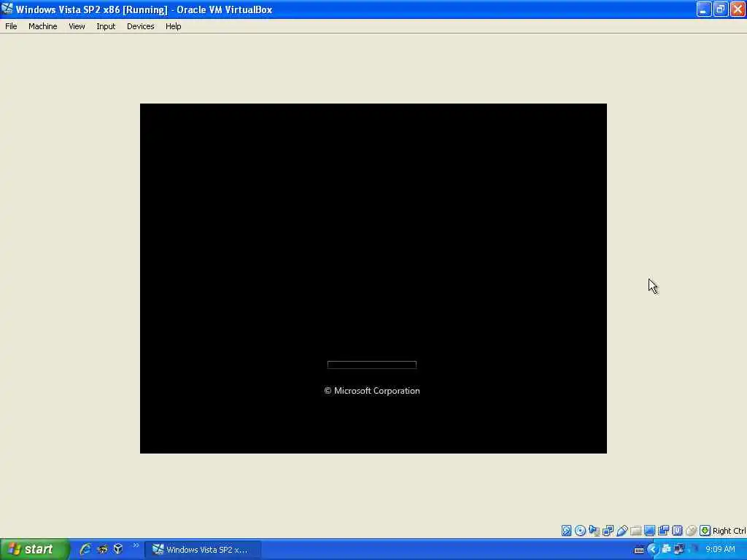The image size is (747, 560).
Task: Launch the bee icon in Quick Launch
Action: [102, 550]
